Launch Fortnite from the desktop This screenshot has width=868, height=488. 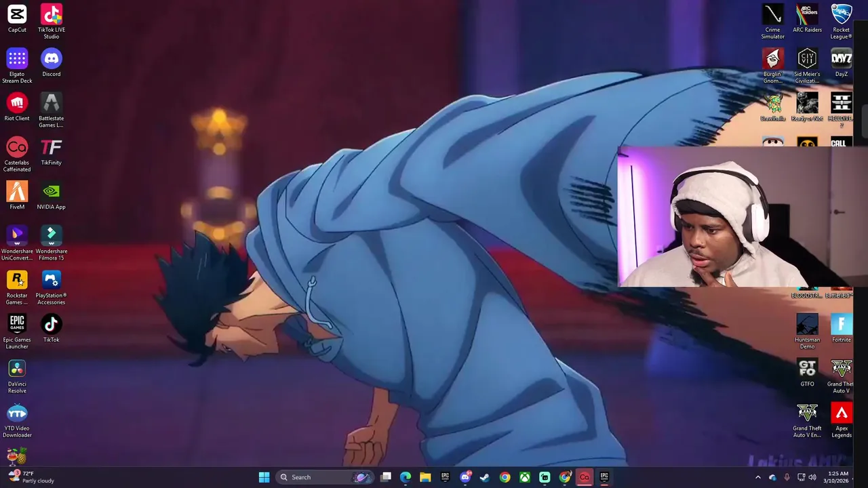pos(842,328)
